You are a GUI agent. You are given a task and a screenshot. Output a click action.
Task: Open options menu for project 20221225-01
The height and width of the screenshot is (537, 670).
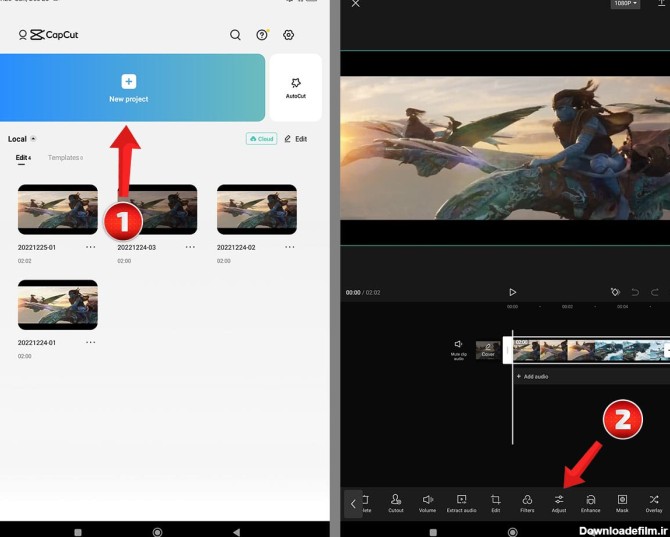tap(91, 247)
